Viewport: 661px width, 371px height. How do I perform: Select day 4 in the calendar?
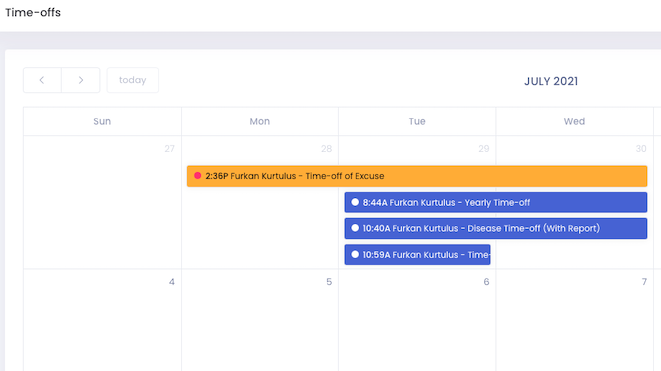coord(172,282)
